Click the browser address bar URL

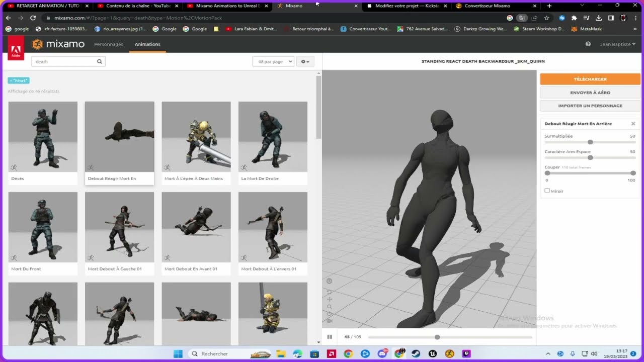(138, 18)
